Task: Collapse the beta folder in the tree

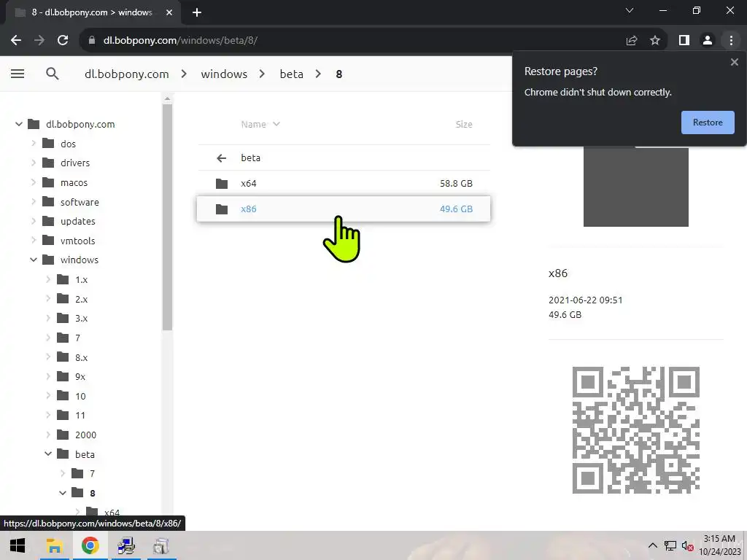Action: click(x=48, y=454)
